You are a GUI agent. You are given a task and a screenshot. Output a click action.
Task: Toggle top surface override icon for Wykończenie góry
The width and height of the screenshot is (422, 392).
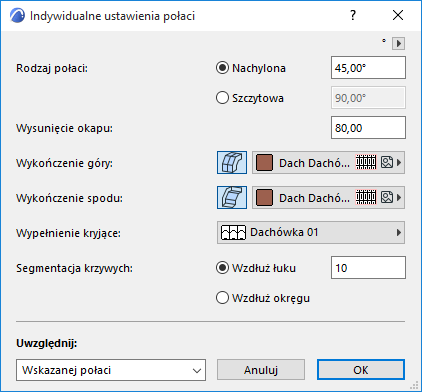[x=232, y=163]
